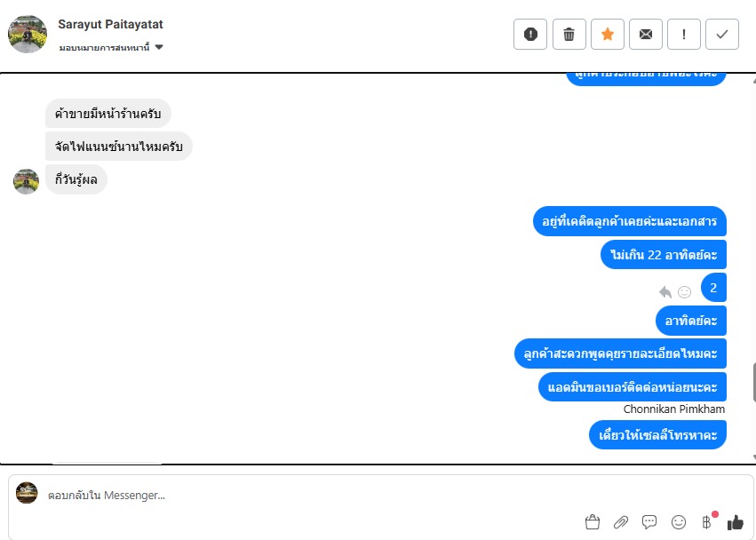Image resolution: width=756 pixels, height=540 pixels.
Task: Select the '22' week reply message bubble
Action: click(664, 255)
